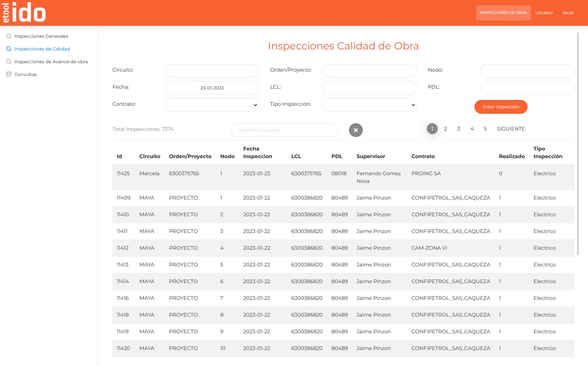Click the Circuito input field
The height and width of the screenshot is (366, 588).
212,71
